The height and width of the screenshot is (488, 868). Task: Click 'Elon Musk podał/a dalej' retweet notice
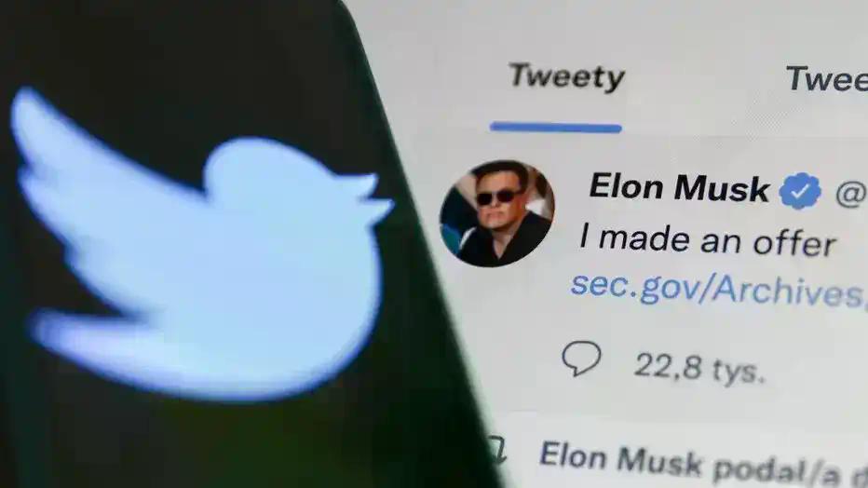click(x=703, y=464)
